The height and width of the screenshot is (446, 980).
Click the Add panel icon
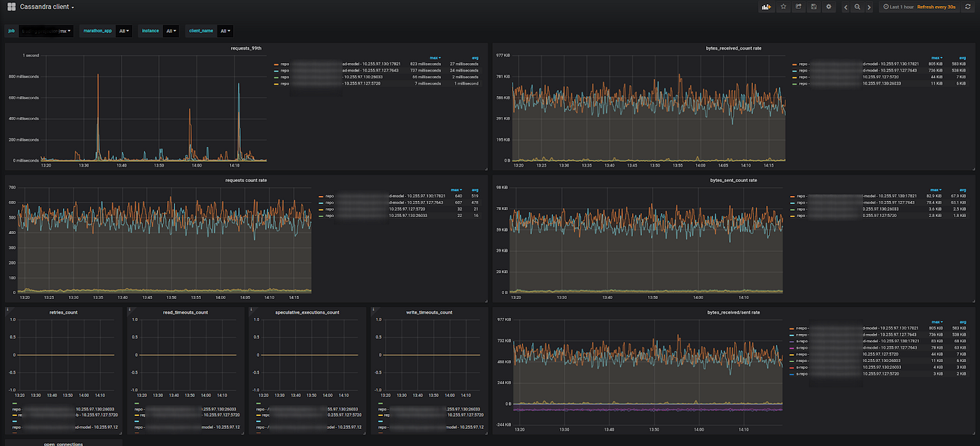tap(766, 7)
